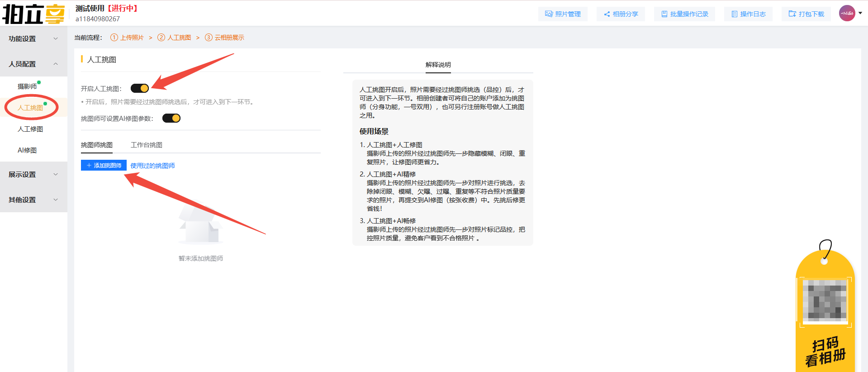Go to step 3 云相册展示
868x372 pixels.
[x=225, y=38]
